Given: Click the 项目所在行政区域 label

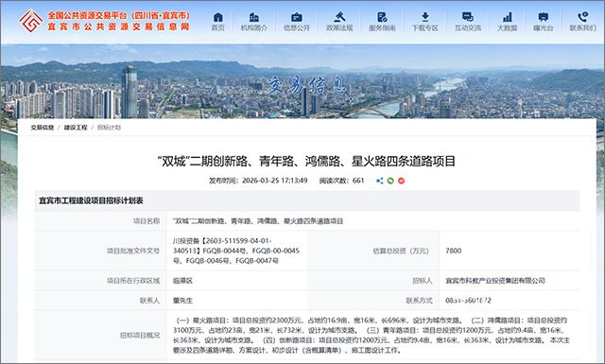Looking at the screenshot, I should [x=133, y=281].
